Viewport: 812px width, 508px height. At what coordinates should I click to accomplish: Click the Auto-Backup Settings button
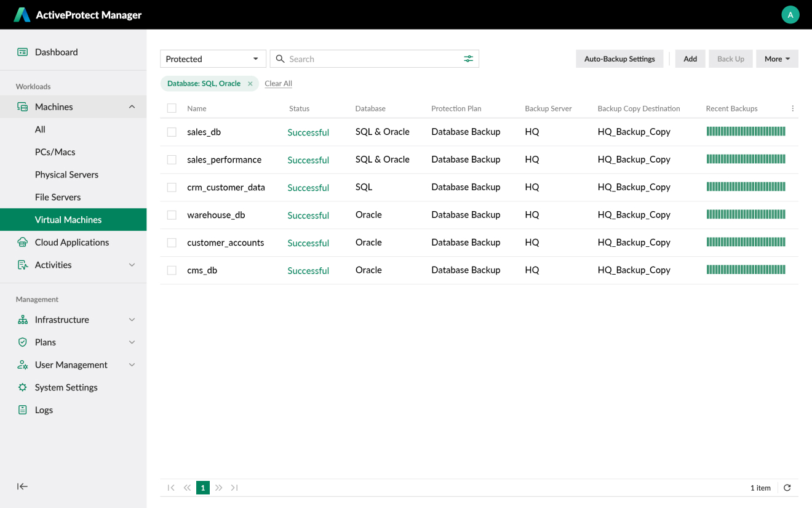619,59
